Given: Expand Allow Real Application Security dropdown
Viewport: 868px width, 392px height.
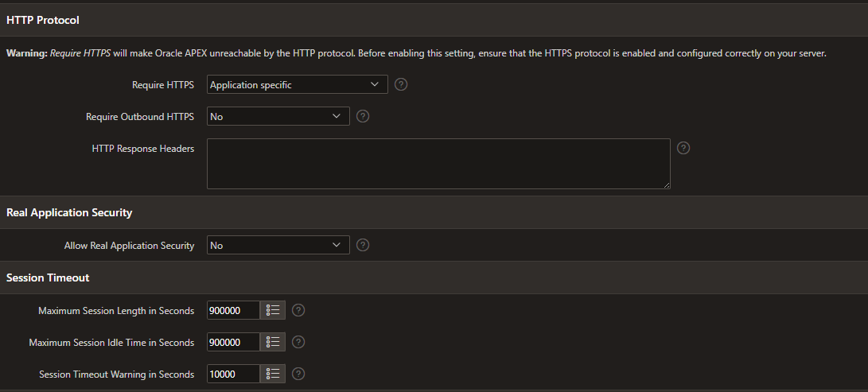Looking at the screenshot, I should coord(278,245).
